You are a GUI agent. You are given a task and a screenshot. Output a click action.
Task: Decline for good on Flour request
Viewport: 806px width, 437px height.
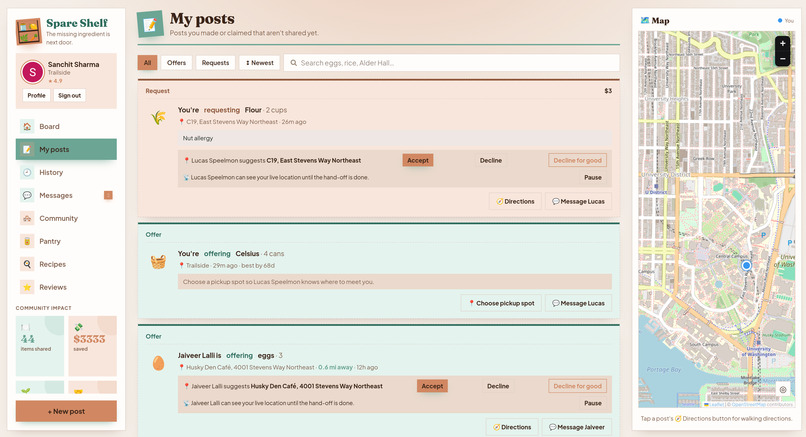pos(577,160)
